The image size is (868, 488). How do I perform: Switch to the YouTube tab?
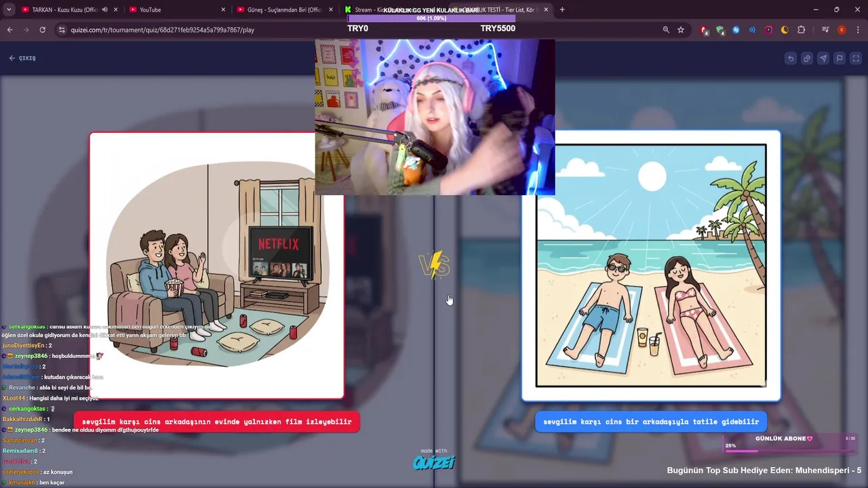(x=176, y=9)
